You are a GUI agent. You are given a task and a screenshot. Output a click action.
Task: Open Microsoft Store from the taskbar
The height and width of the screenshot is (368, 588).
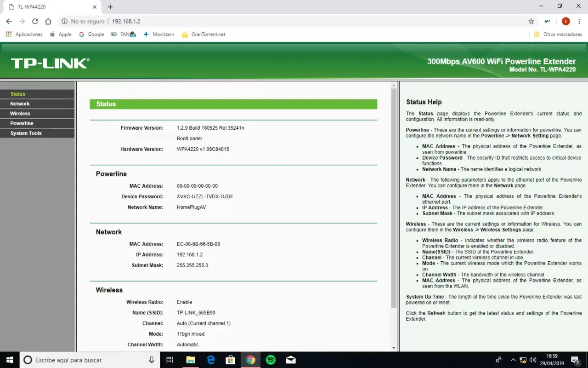231,360
